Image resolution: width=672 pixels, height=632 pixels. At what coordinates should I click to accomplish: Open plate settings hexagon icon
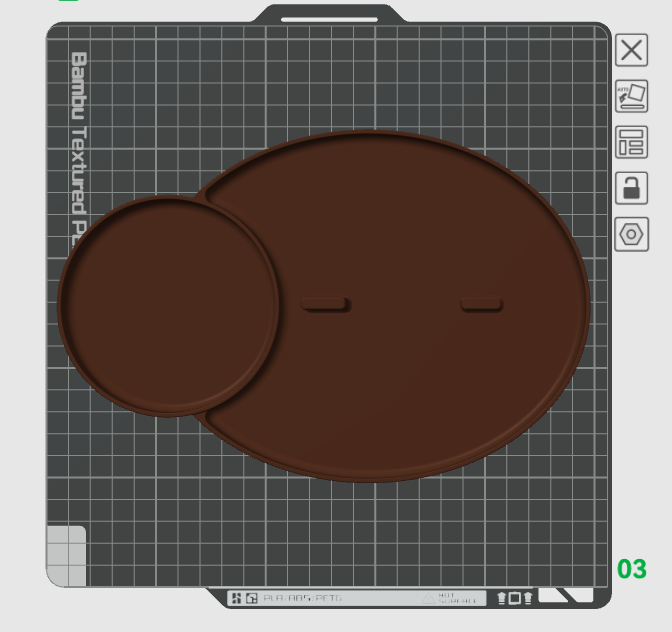[631, 234]
